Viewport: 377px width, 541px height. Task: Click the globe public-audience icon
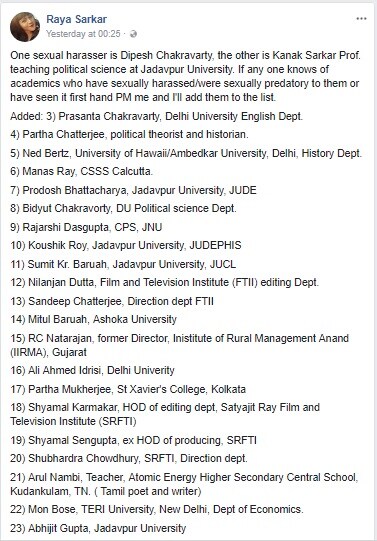tap(133, 34)
